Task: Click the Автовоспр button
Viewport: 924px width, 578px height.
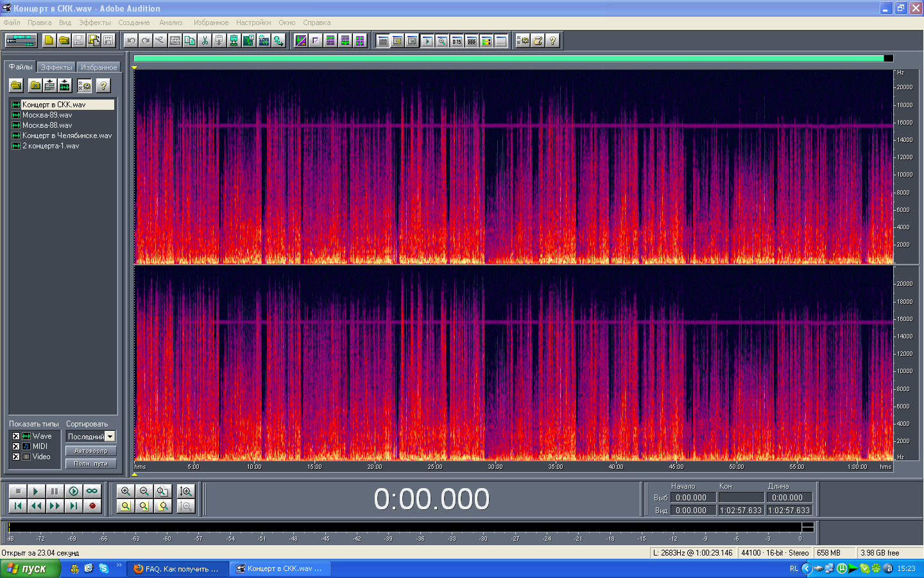Action: 90,451
